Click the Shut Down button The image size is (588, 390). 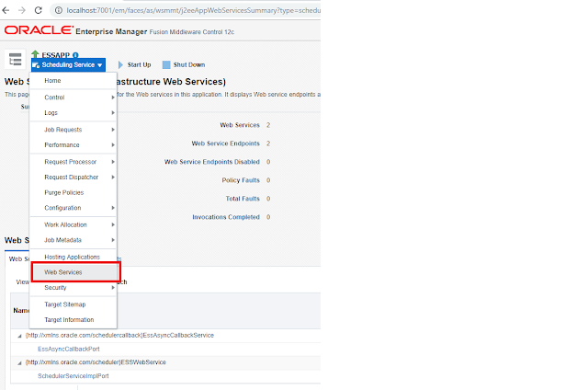(184, 65)
